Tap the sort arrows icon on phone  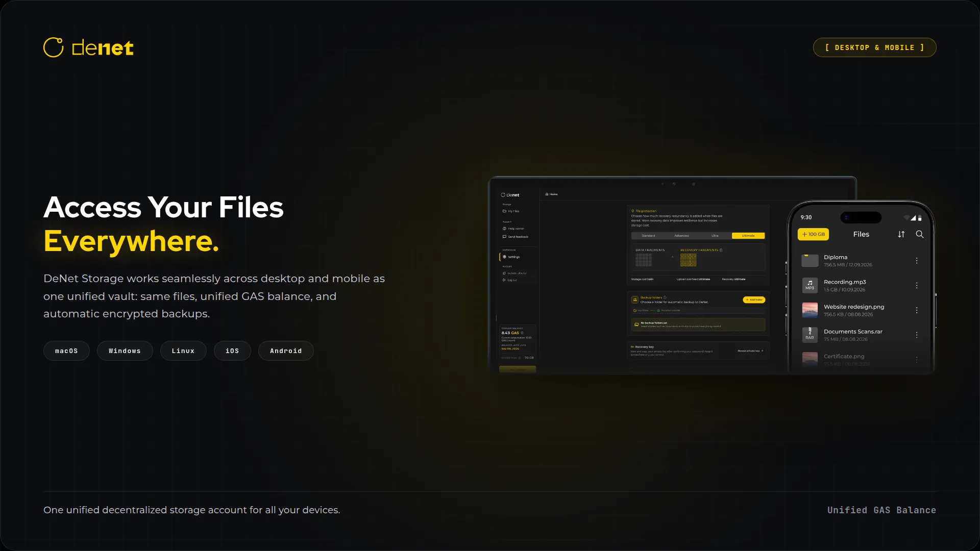(x=901, y=234)
